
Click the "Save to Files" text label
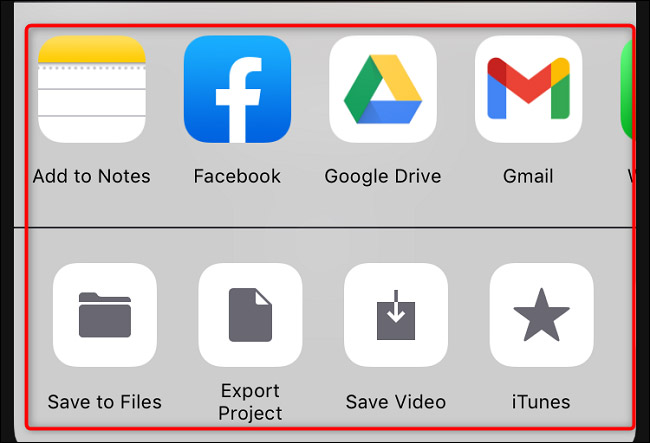click(x=105, y=402)
